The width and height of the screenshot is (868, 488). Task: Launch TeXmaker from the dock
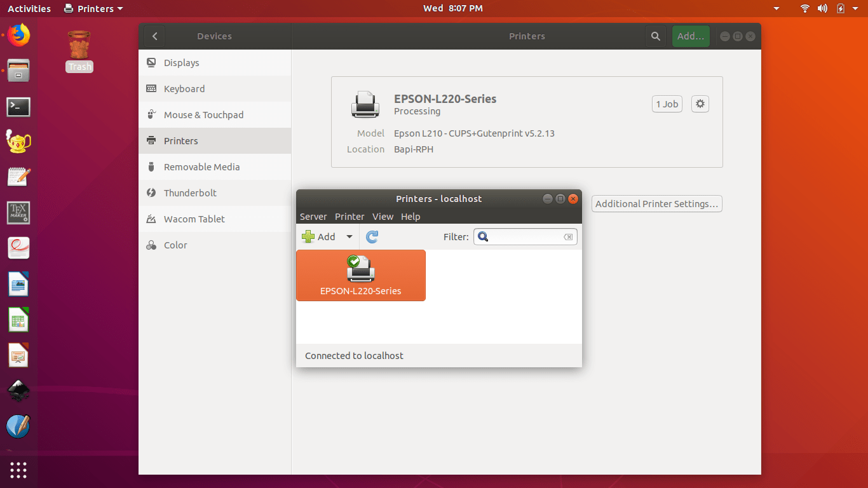click(x=18, y=213)
